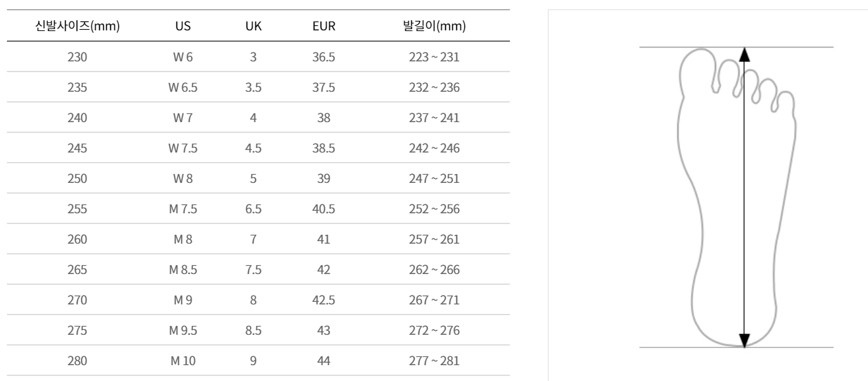Click the US column header
Viewport: 868px width, 381px height.
click(x=183, y=27)
